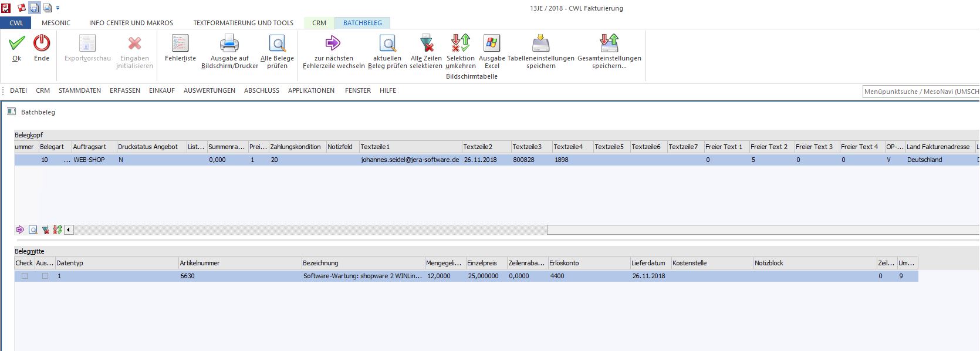Select the WEB-SHOP cell in Belegkopf
This screenshot has width=980, height=351.
tap(93, 160)
